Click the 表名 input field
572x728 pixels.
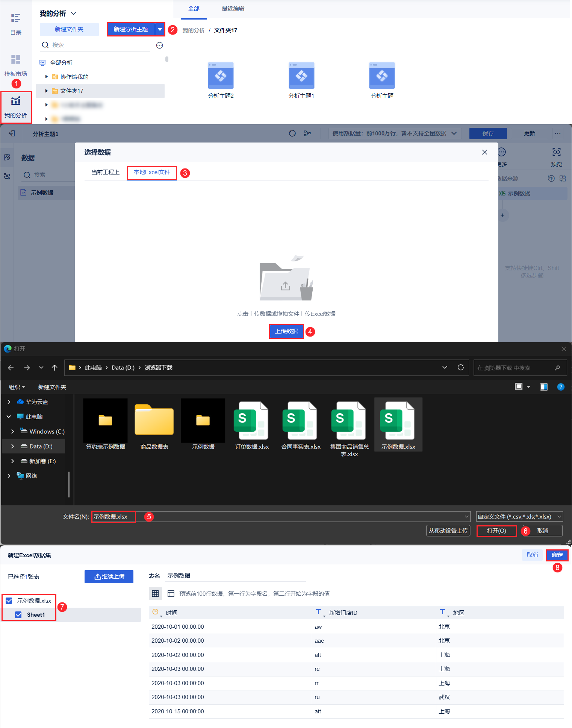(236, 576)
